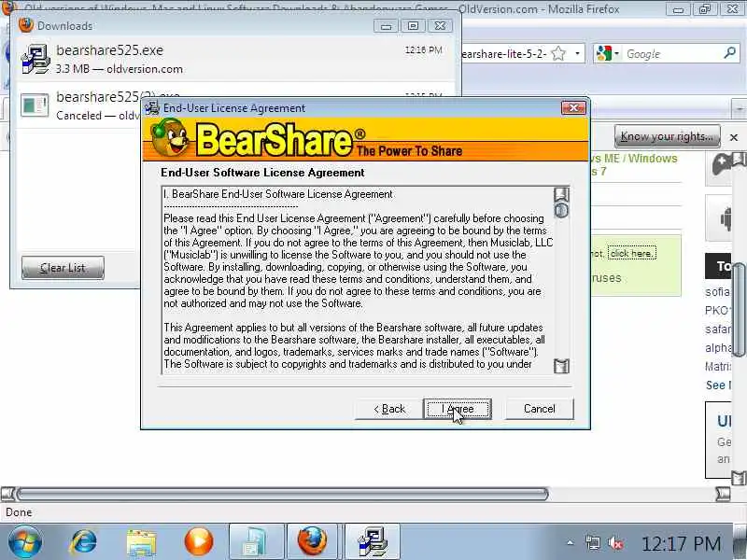Screen dimensions: 747x560
Task: Bookmark page with the star icon
Action: point(558,54)
